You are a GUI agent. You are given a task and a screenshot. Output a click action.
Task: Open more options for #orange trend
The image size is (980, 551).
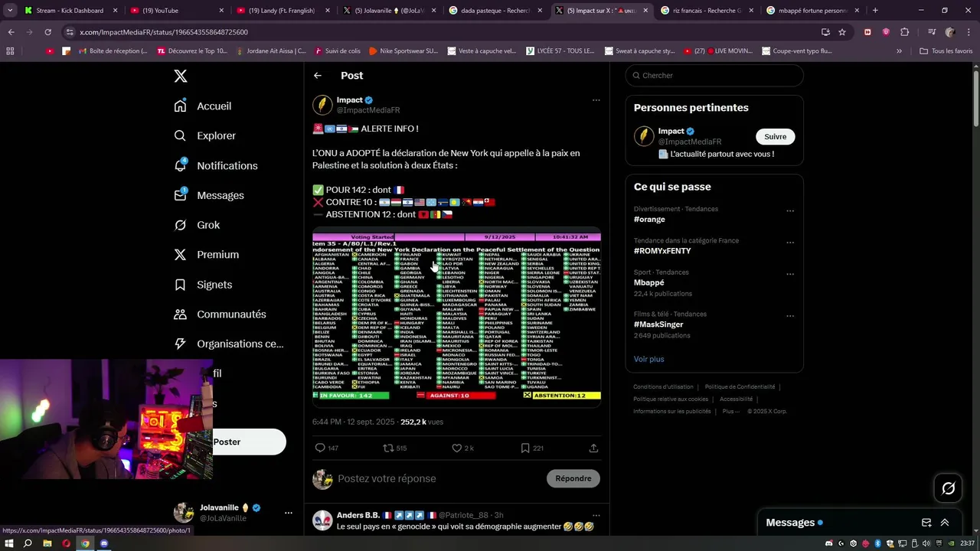[x=790, y=211]
